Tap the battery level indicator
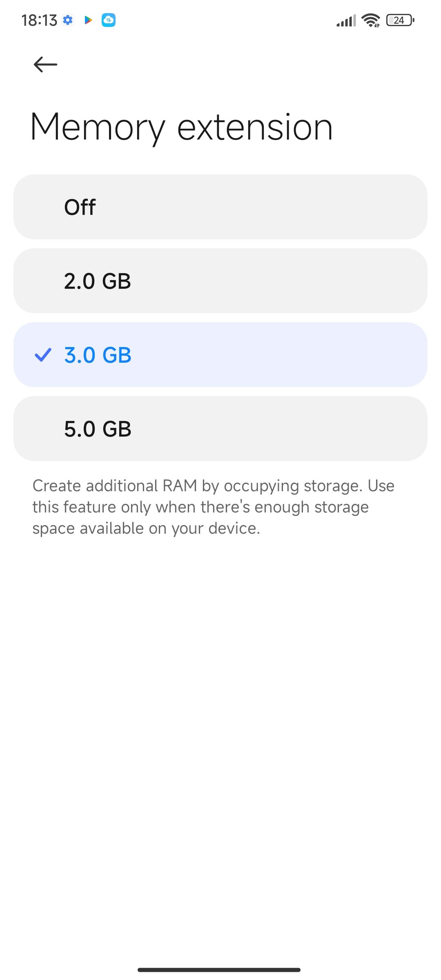The image size is (441, 980). [400, 20]
